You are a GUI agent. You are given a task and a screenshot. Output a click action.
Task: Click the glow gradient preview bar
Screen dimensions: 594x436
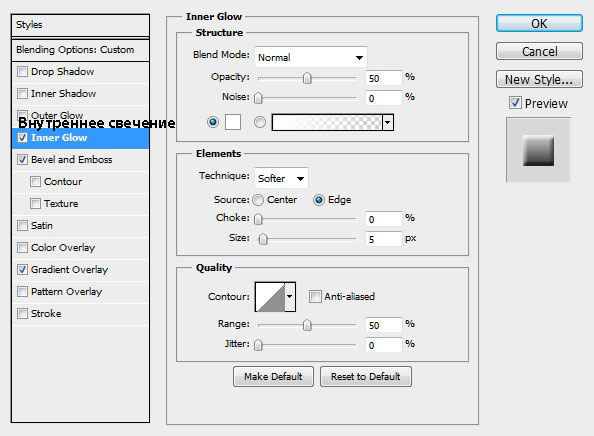pyautogui.click(x=327, y=122)
